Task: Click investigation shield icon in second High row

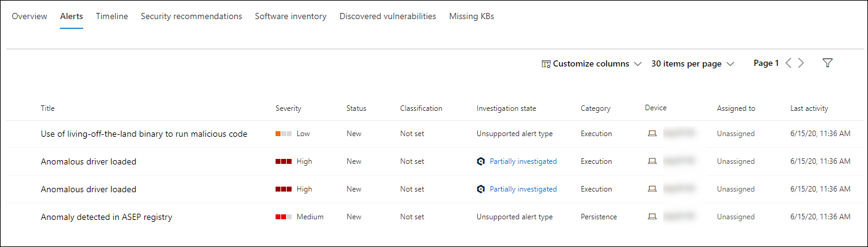Action: click(x=481, y=189)
